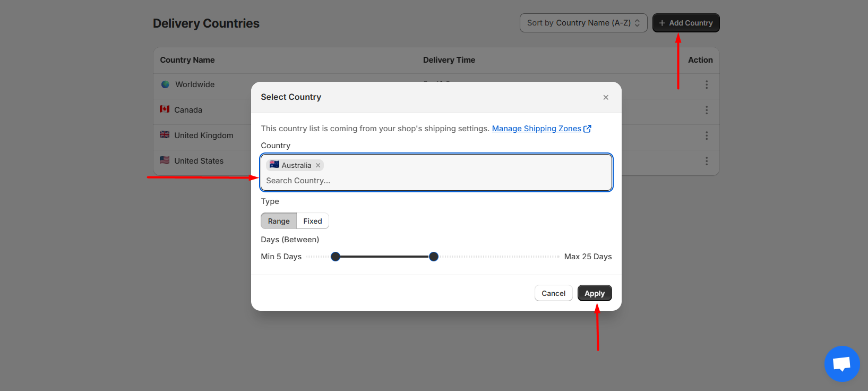Open the action menu for United Kingdom
Image resolution: width=868 pixels, height=391 pixels.
click(707, 135)
